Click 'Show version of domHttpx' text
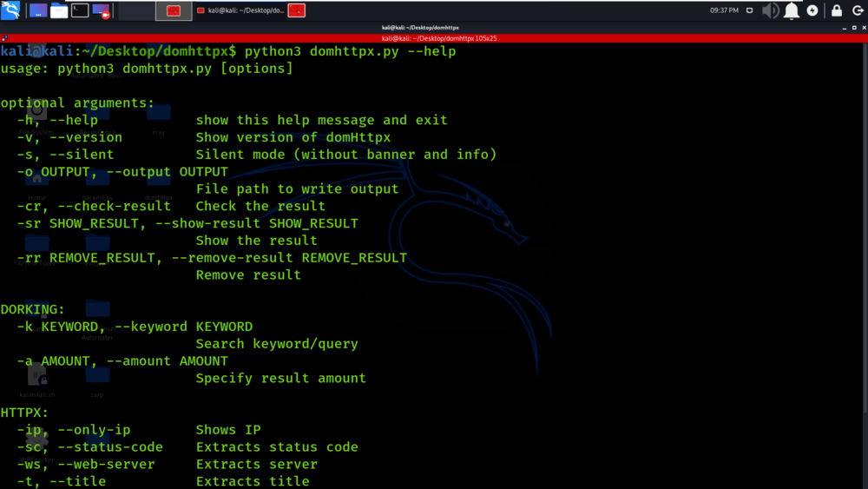The height and width of the screenshot is (489, 868). coord(293,137)
